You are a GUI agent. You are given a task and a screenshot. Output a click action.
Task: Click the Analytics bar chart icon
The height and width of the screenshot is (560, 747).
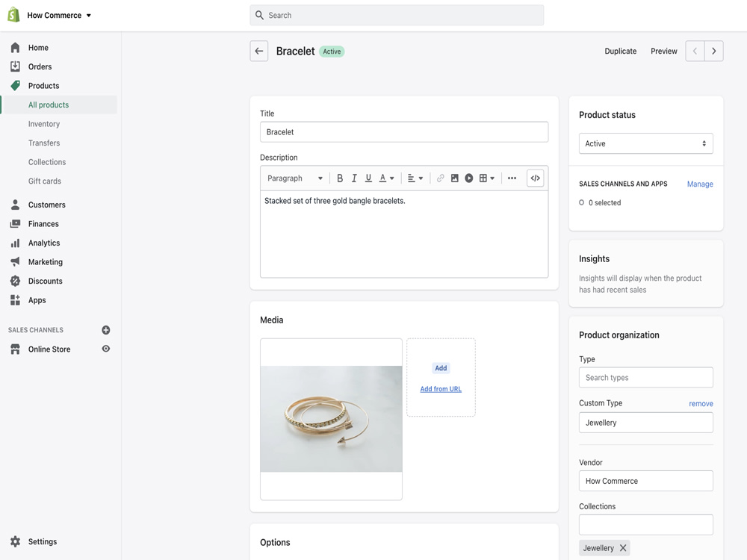click(x=15, y=243)
